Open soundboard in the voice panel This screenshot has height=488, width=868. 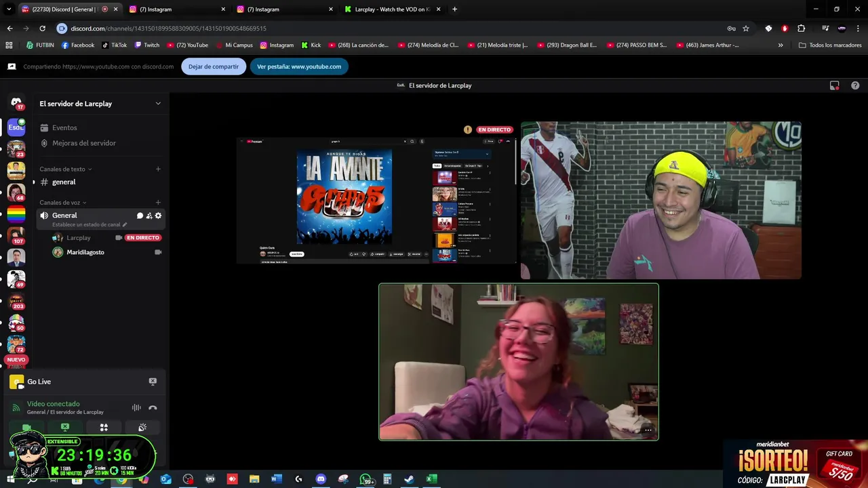(x=142, y=428)
